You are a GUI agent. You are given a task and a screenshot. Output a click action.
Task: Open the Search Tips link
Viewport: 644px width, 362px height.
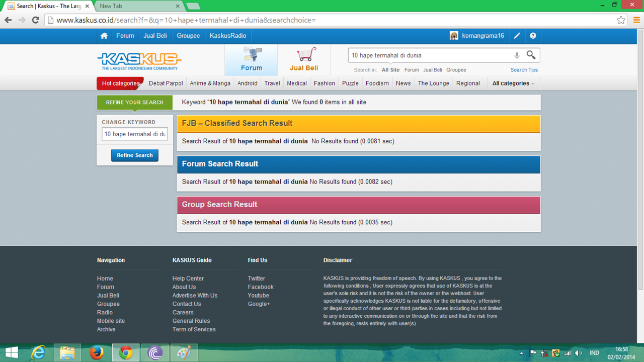click(x=524, y=70)
